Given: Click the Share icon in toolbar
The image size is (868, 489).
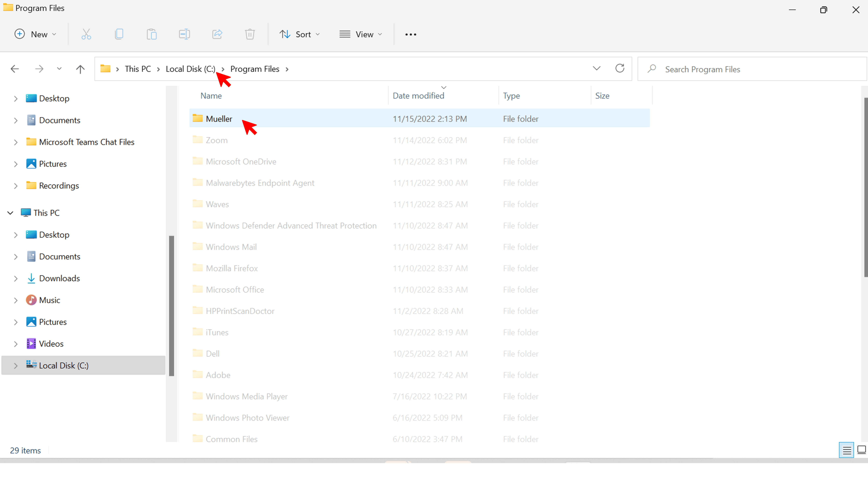Looking at the screenshot, I should (x=217, y=34).
